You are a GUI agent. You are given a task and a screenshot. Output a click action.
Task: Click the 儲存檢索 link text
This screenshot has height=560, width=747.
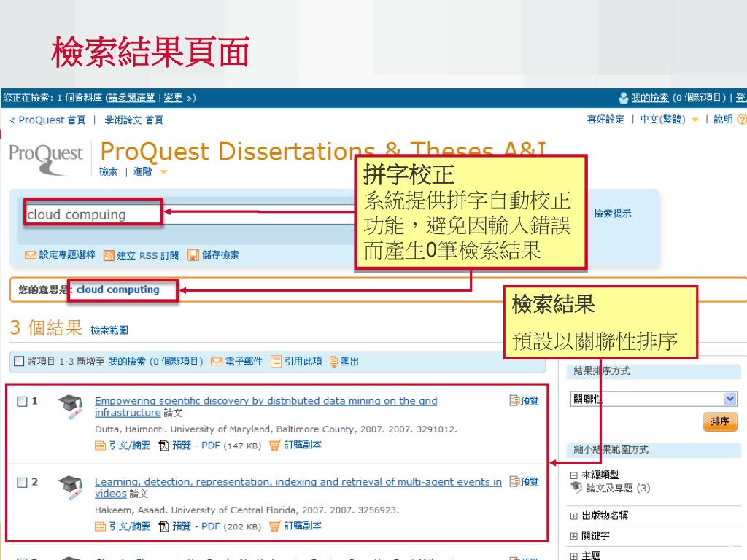coord(220,254)
